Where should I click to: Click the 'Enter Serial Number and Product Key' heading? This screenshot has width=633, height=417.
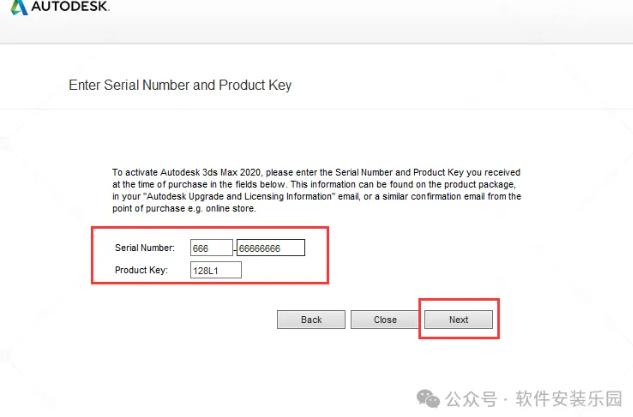180,86
